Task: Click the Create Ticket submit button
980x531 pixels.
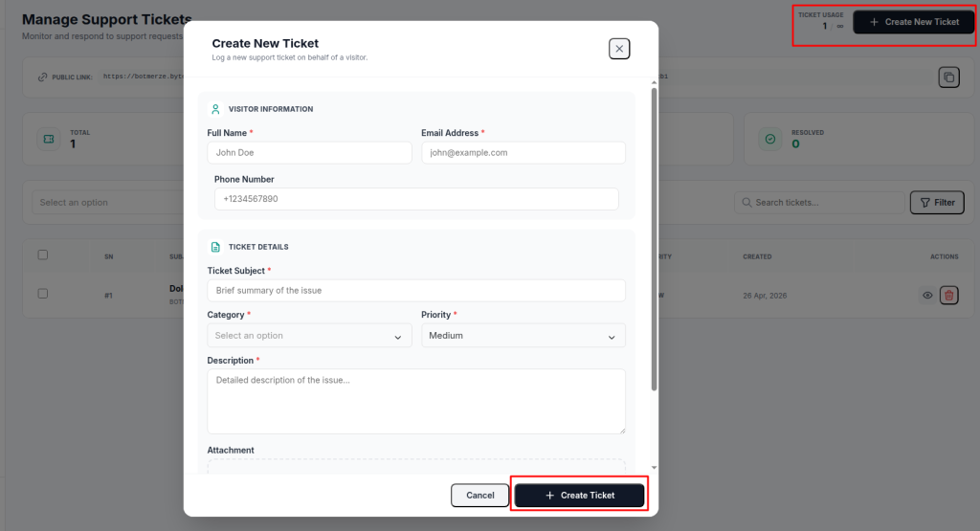Action: click(579, 496)
